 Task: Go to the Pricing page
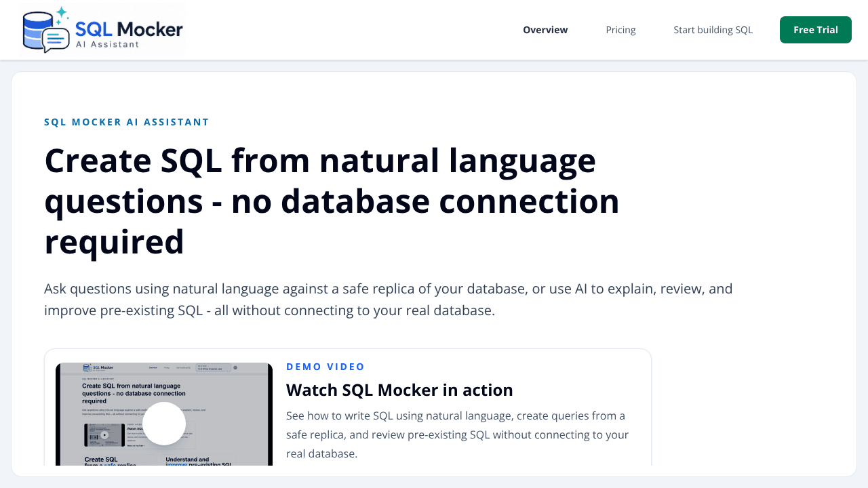tap(620, 30)
